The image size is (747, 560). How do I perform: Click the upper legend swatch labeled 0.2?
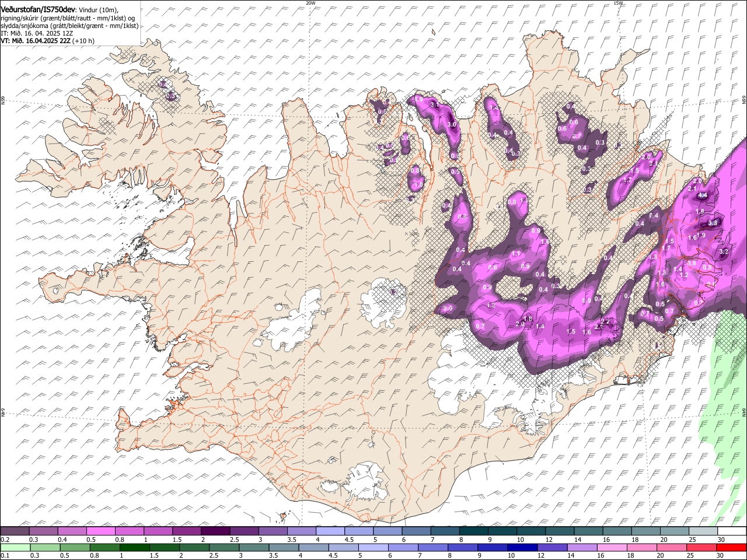tap(15, 531)
